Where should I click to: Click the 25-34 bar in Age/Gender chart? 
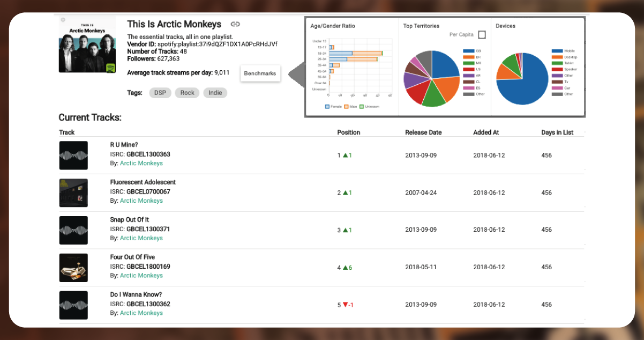pos(354,59)
